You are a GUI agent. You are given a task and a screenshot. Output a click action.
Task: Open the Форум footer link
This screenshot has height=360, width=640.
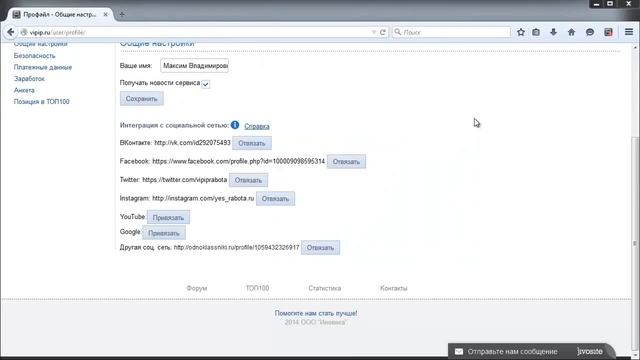pos(197,288)
